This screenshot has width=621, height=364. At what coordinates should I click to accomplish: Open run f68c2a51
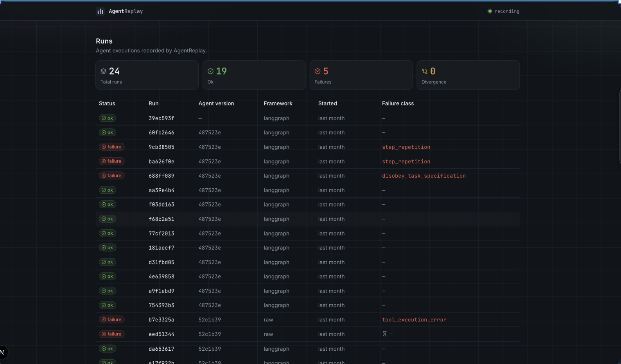click(x=162, y=219)
